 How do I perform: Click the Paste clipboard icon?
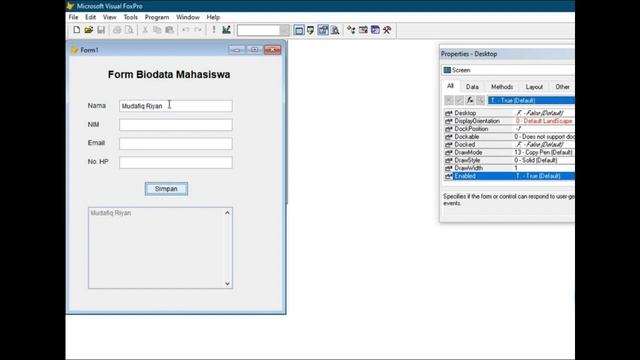pos(169,30)
